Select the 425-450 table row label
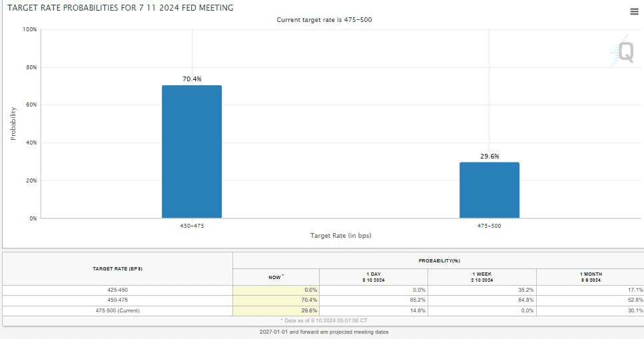 pyautogui.click(x=117, y=290)
